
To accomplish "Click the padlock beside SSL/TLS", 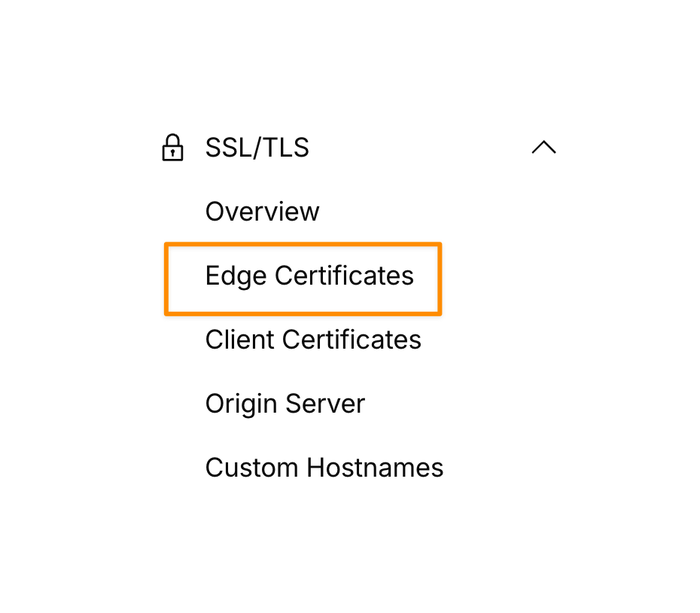I will click(x=172, y=148).
